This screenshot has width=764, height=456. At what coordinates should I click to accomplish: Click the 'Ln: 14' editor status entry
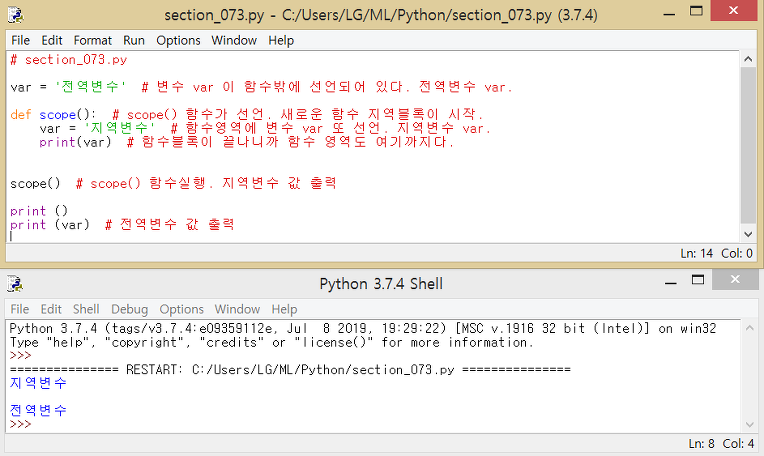click(696, 253)
